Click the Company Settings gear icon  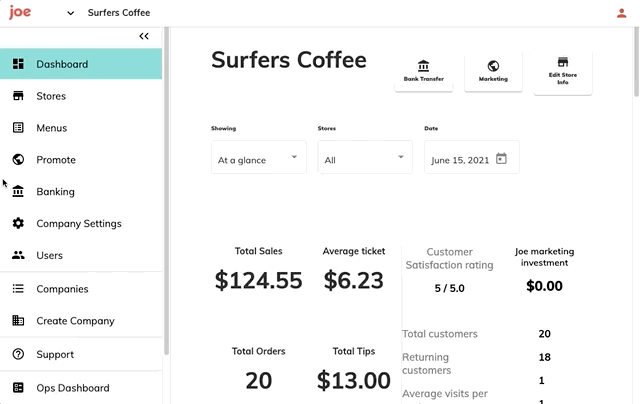18,223
